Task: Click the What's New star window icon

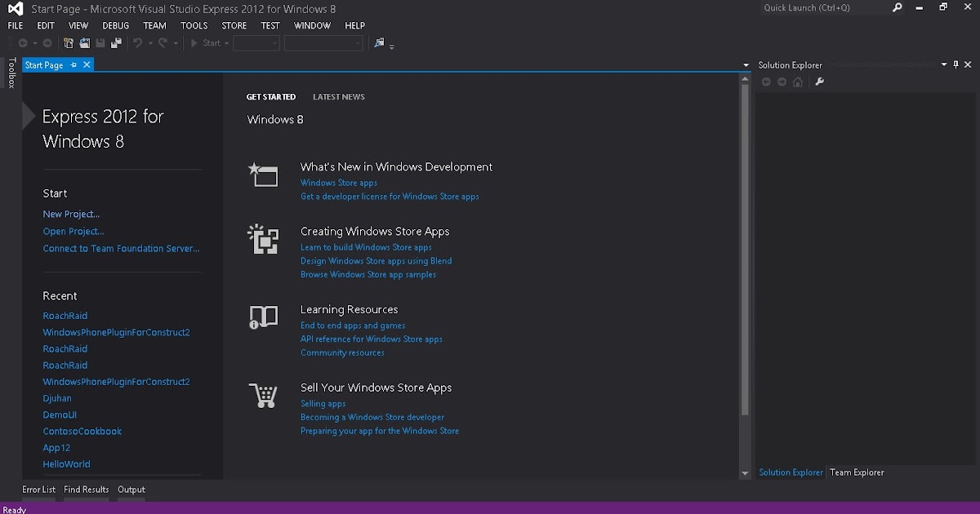Action: click(x=263, y=174)
